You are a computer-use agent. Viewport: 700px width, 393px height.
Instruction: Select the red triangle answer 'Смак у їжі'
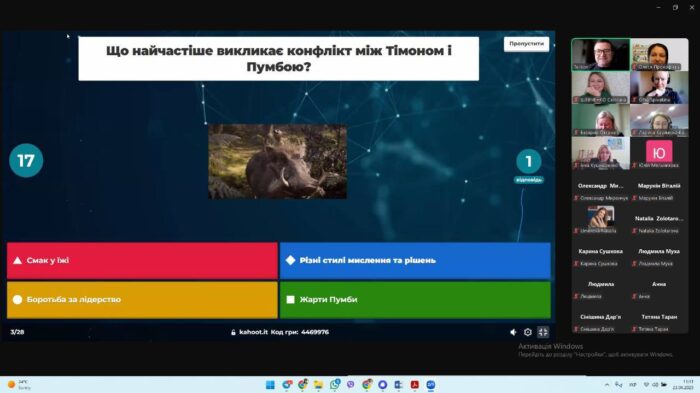pyautogui.click(x=142, y=260)
